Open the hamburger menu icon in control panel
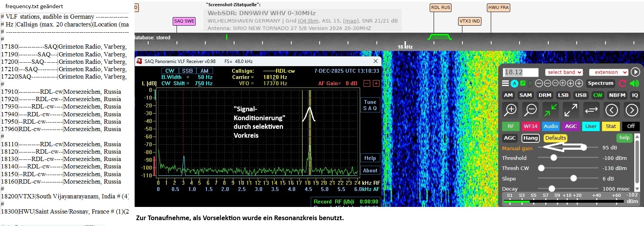 [505, 83]
